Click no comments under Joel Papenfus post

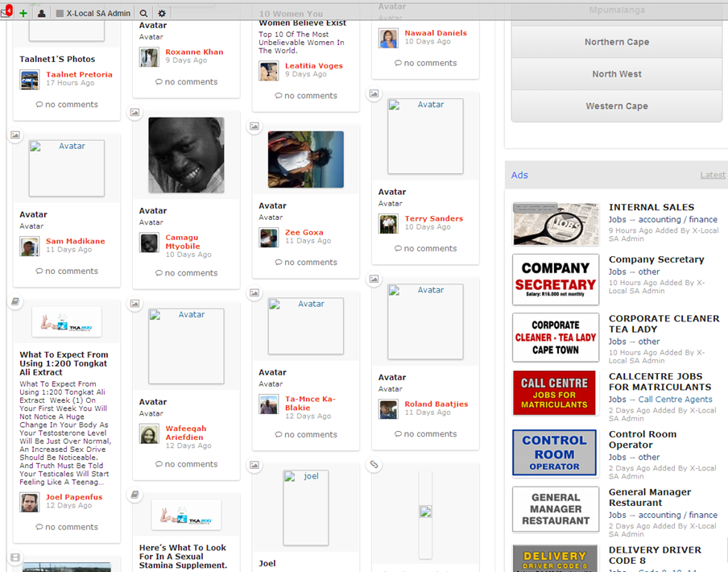[67, 528]
